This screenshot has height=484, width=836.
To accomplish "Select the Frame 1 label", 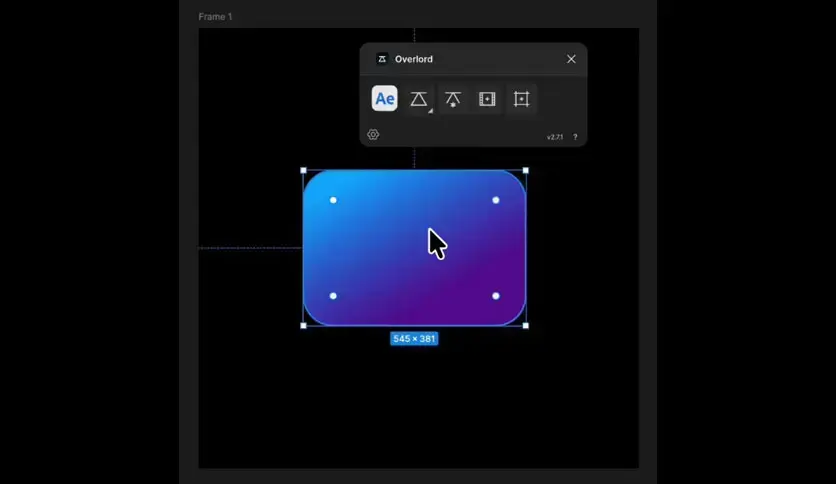I will (x=215, y=17).
